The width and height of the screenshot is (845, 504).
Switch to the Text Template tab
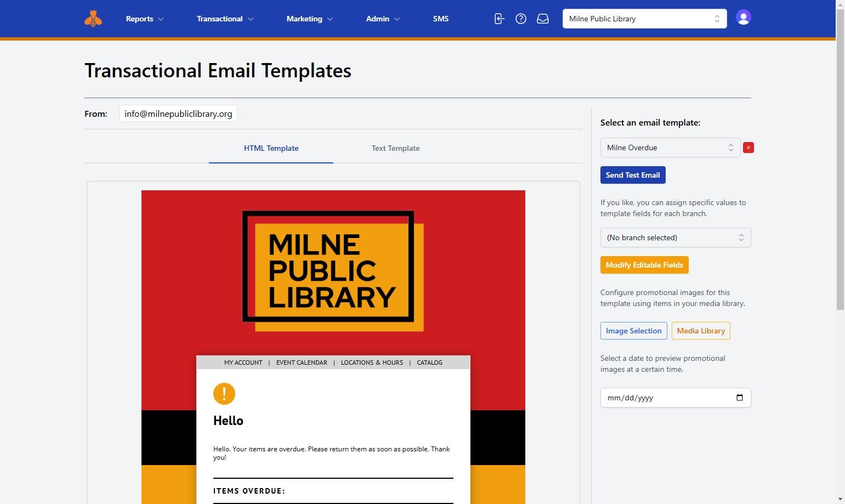coord(395,149)
